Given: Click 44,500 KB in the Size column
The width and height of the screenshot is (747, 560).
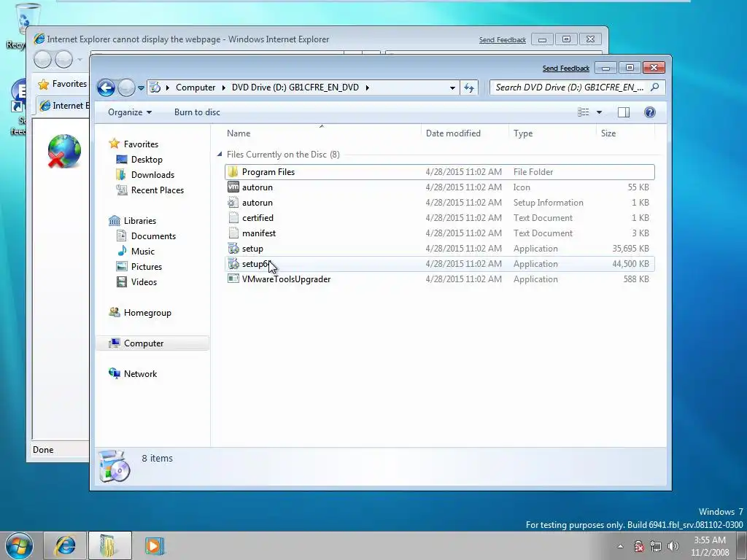Looking at the screenshot, I should [x=630, y=264].
